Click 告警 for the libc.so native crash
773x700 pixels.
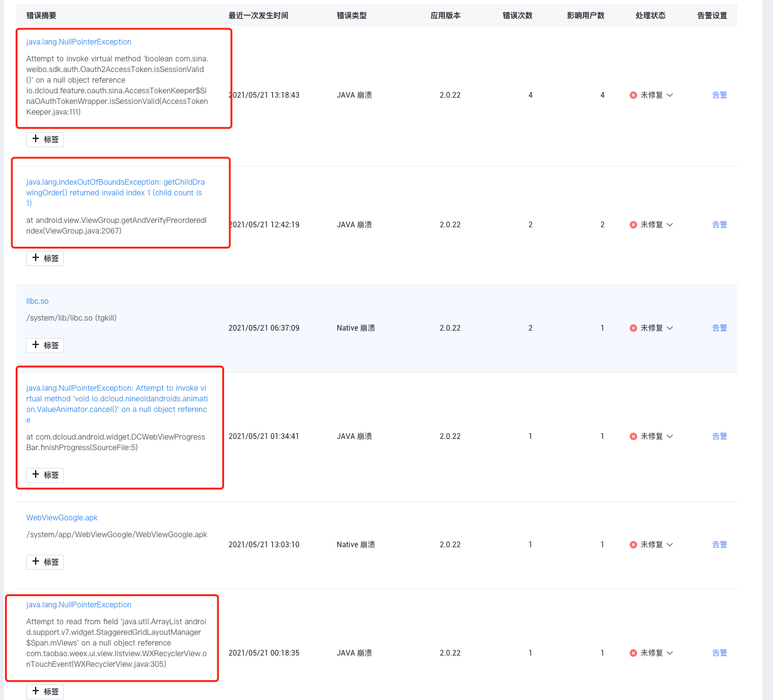coord(719,328)
